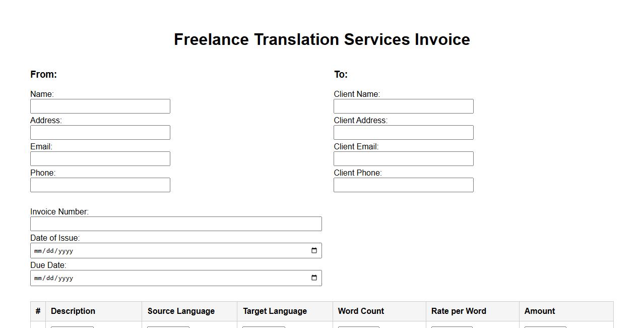Select the sender Email input field
Image resolution: width=644 pixels, height=328 pixels.
pyautogui.click(x=100, y=159)
